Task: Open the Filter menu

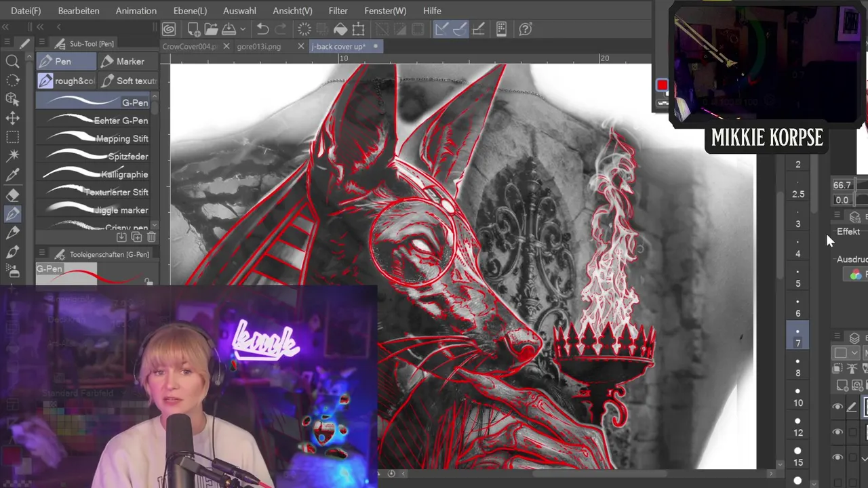Action: click(338, 11)
